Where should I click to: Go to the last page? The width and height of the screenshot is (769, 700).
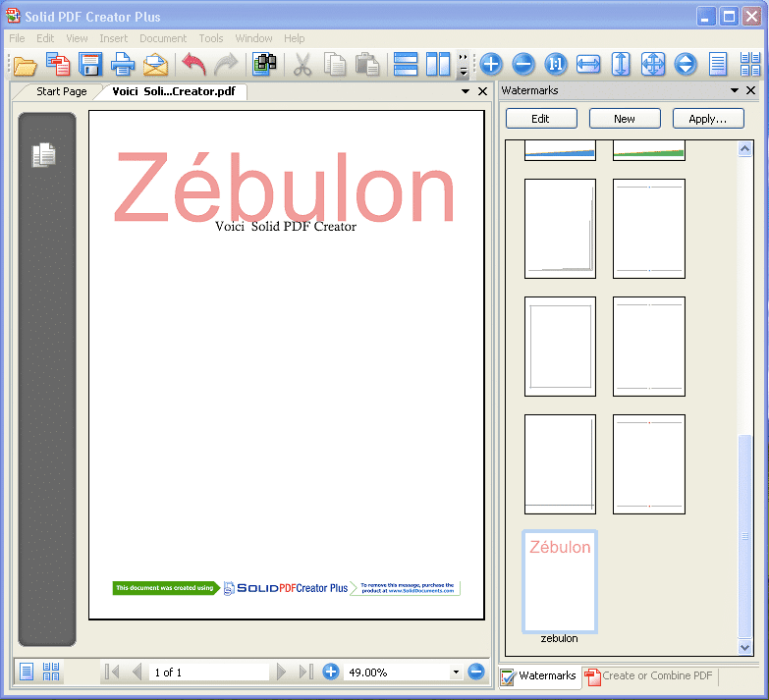pyautogui.click(x=306, y=672)
